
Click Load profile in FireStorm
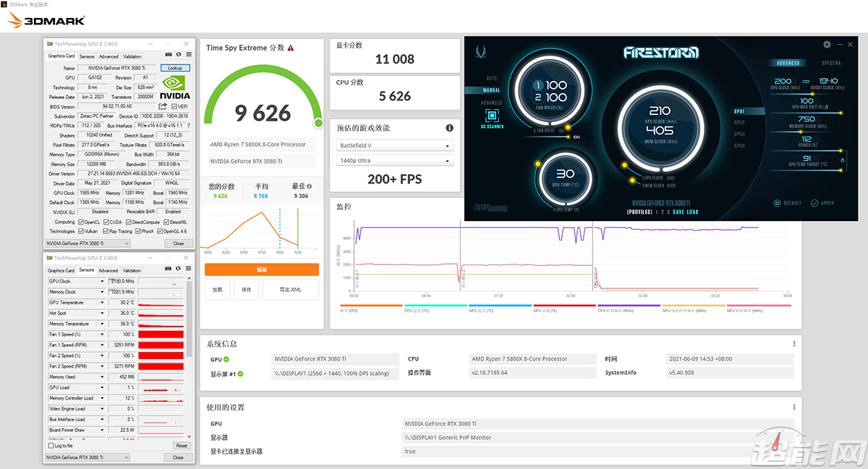tap(693, 212)
